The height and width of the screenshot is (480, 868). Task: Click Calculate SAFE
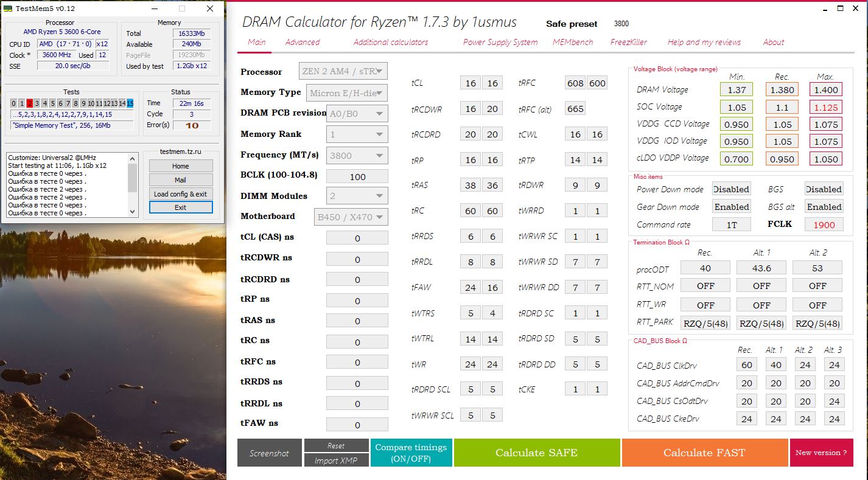[536, 453]
